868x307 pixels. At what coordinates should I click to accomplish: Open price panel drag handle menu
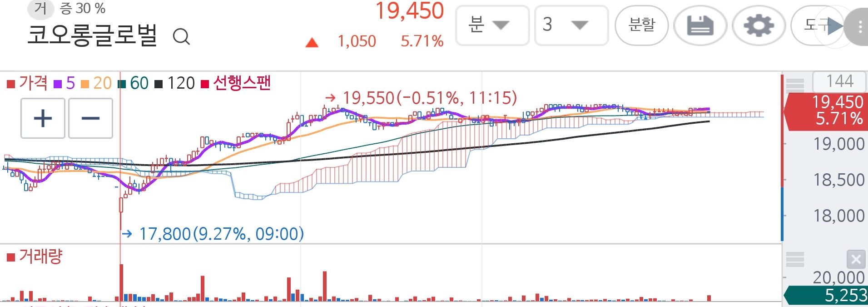pos(795,85)
